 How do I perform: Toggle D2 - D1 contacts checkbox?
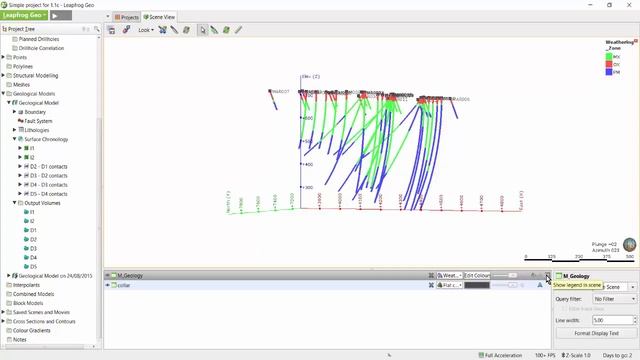tap(27, 167)
